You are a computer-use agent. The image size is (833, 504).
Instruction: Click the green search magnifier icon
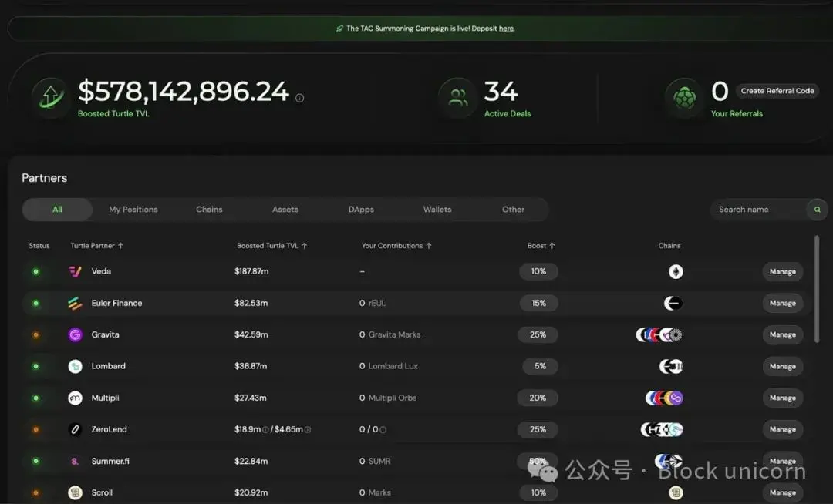[817, 210]
